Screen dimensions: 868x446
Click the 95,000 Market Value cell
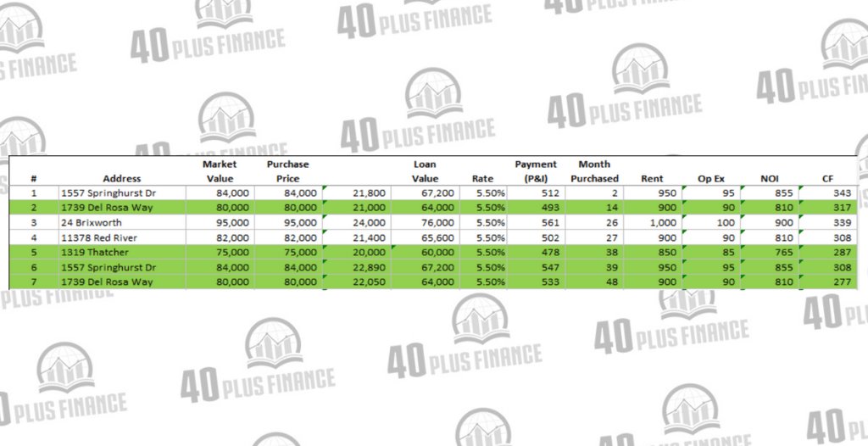(220, 223)
